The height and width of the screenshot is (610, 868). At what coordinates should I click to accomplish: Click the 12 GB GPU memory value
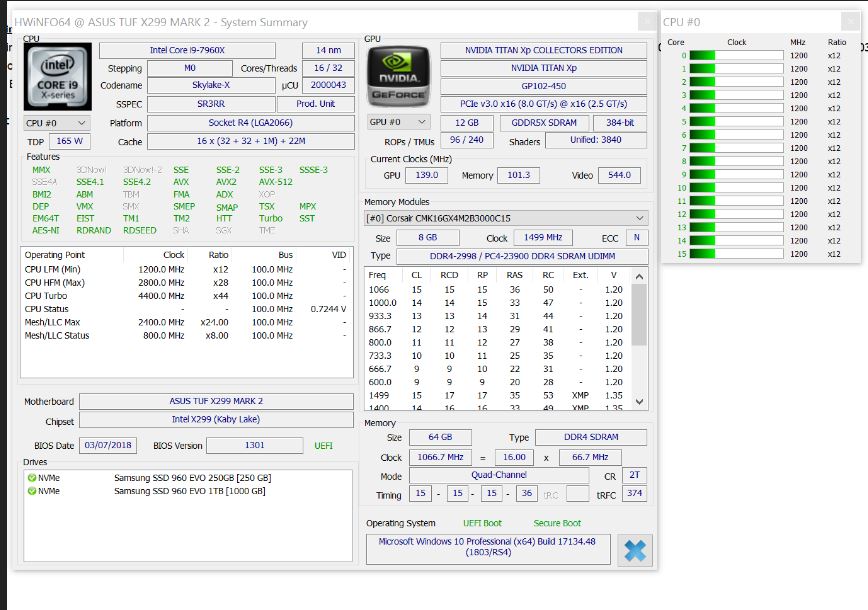click(x=467, y=123)
